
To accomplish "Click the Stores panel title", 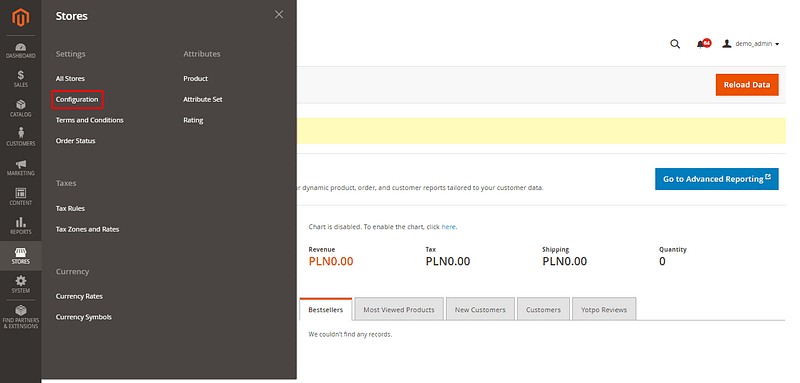I will pyautogui.click(x=71, y=16).
